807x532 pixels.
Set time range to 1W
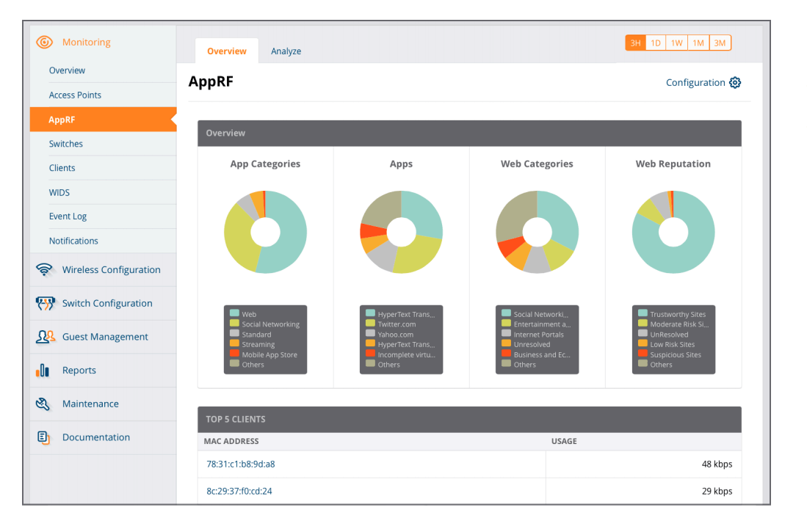point(677,43)
